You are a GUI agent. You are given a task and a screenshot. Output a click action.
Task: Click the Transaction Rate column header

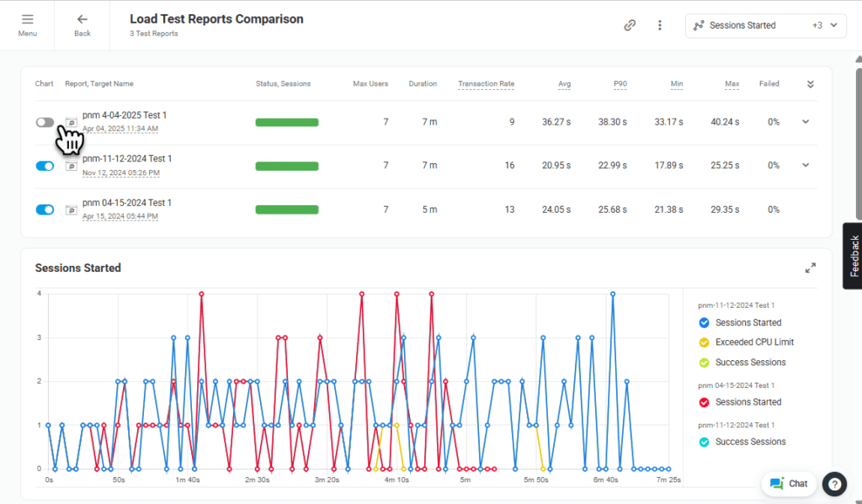[x=486, y=84]
